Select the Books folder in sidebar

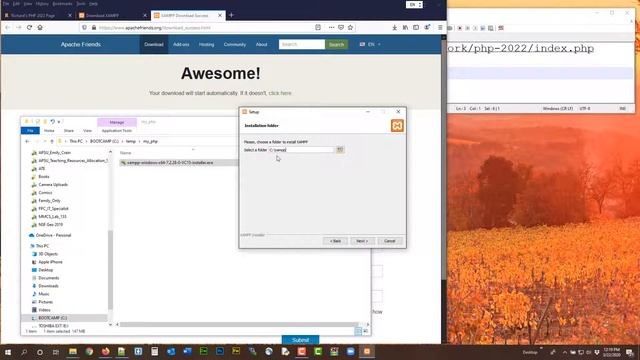coord(44,177)
